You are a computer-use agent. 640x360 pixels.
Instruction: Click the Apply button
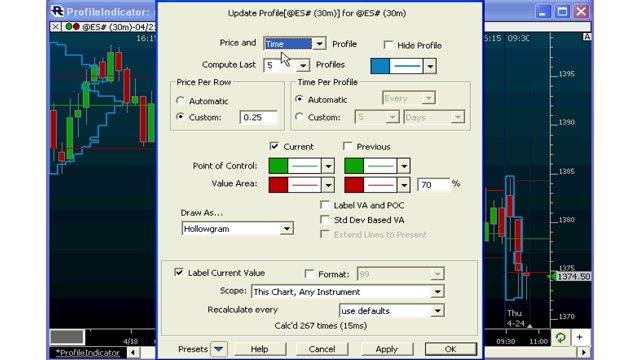pyautogui.click(x=387, y=349)
